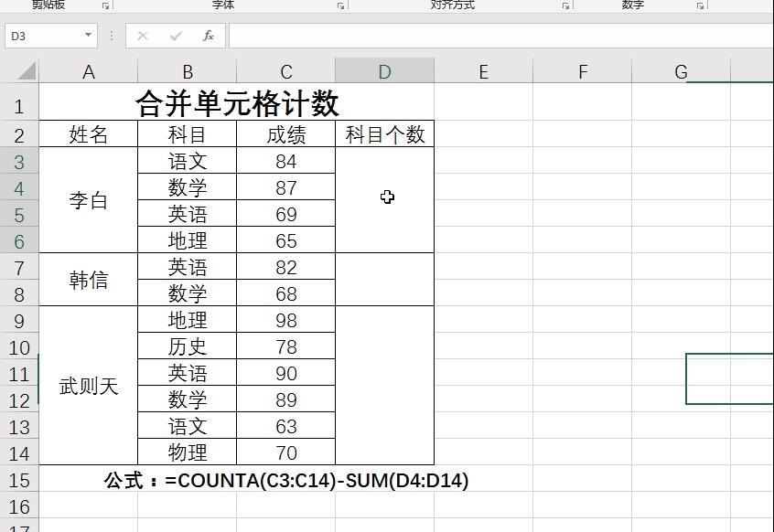The height and width of the screenshot is (532, 774).
Task: Select the merged cell containing 韩信
Action: (89, 280)
